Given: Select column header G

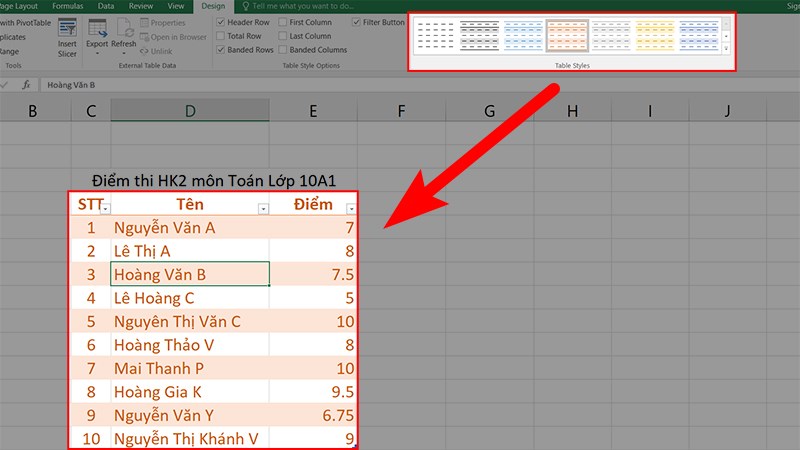Looking at the screenshot, I should click(x=486, y=110).
